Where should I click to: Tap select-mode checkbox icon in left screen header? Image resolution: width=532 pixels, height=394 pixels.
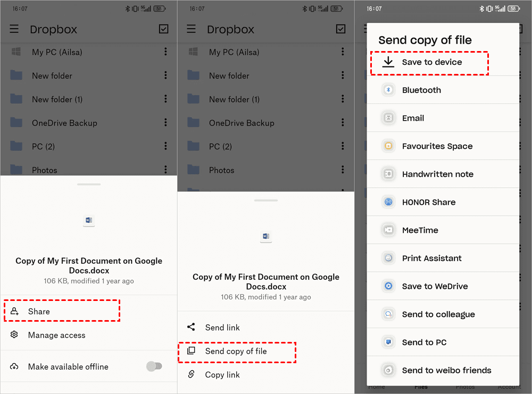point(163,29)
